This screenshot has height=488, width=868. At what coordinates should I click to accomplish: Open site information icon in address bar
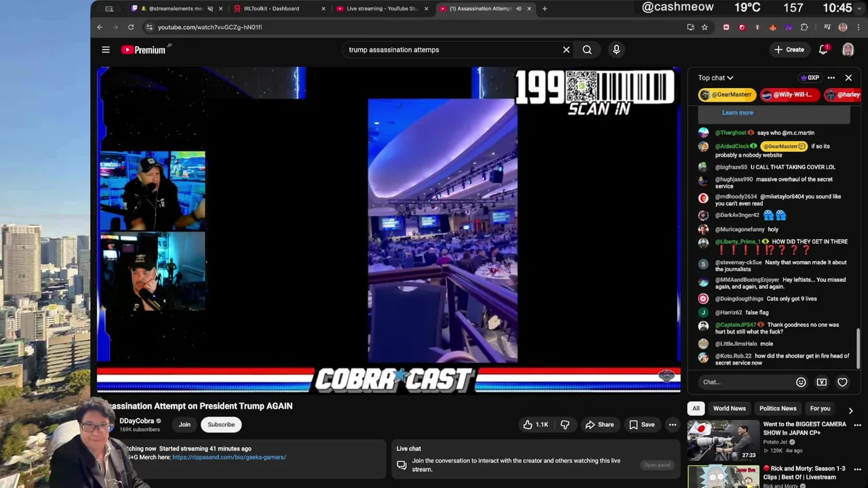point(150,27)
